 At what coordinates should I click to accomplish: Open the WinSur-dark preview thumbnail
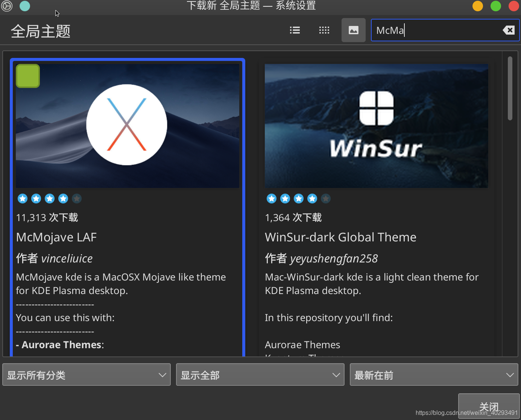[x=377, y=126]
